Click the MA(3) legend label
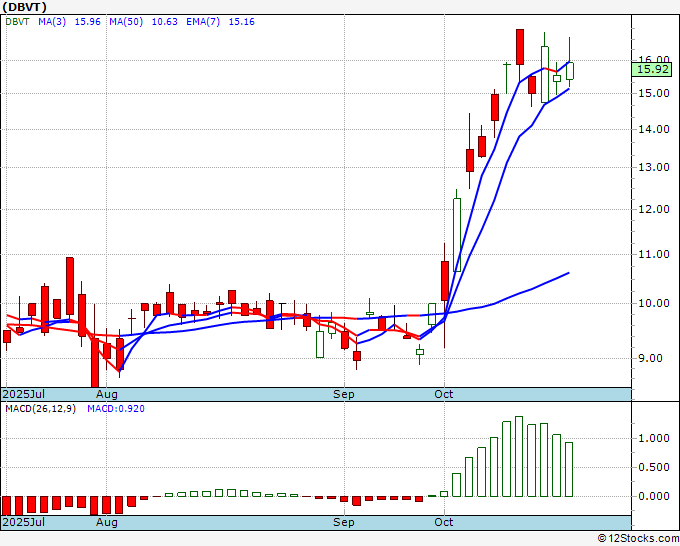This screenshot has height=546, width=680. (52, 22)
